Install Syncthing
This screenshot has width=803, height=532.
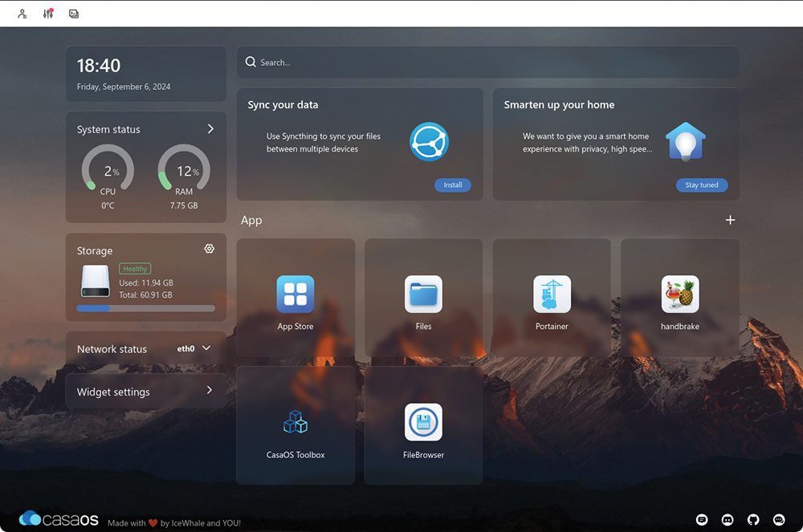click(453, 185)
